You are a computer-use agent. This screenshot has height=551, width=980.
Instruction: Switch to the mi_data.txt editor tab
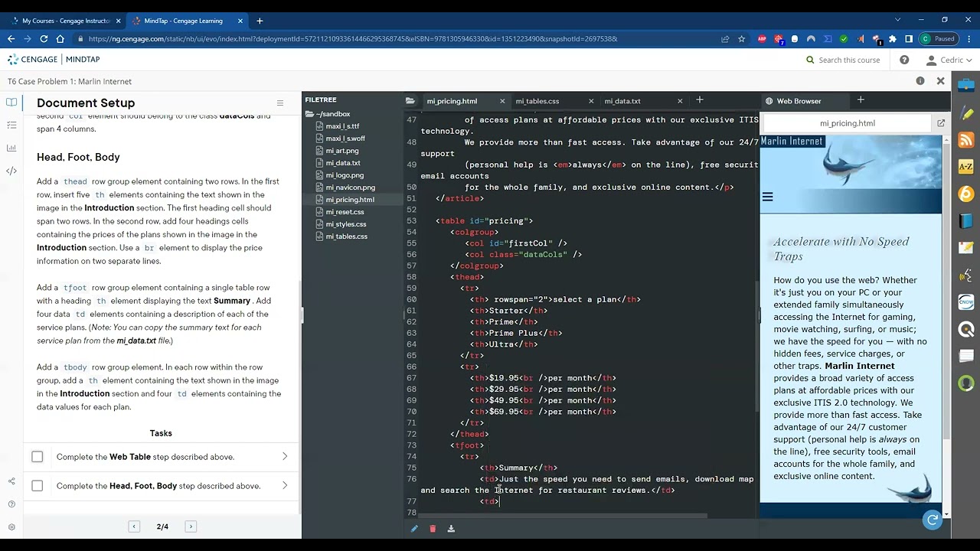pos(622,101)
